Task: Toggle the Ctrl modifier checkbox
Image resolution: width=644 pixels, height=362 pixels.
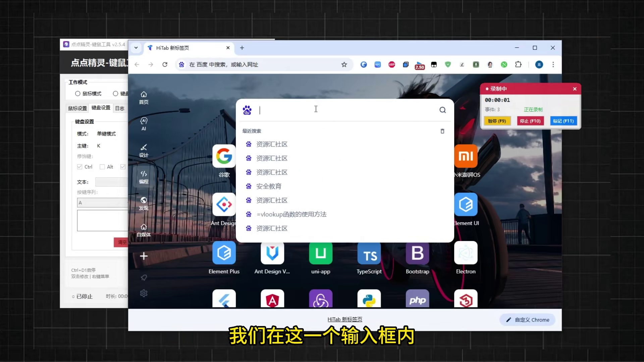Action: pos(80,167)
